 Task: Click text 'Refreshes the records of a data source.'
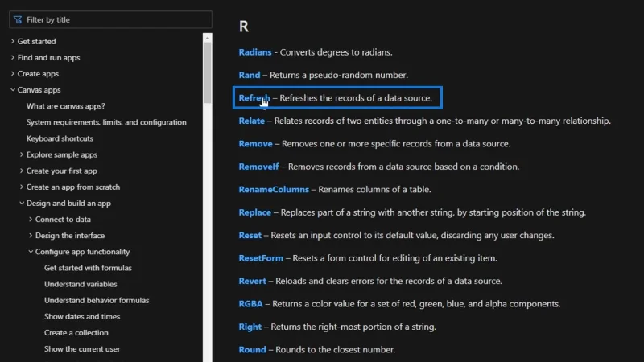coord(356,98)
